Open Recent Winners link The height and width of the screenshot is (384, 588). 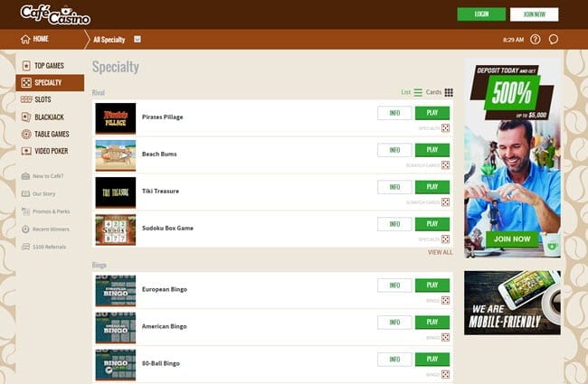(x=51, y=229)
